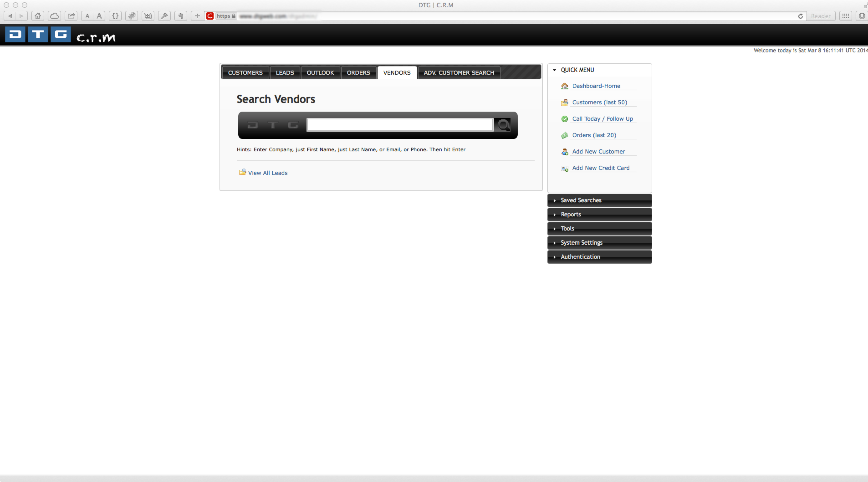The width and height of the screenshot is (868, 482).
Task: Click the horizontal scrollbar at window bottom
Action: point(434,478)
